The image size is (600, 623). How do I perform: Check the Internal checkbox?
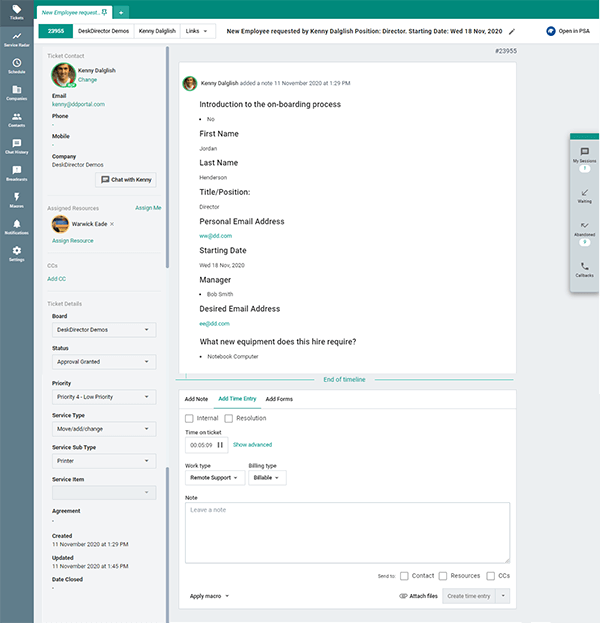click(x=189, y=418)
